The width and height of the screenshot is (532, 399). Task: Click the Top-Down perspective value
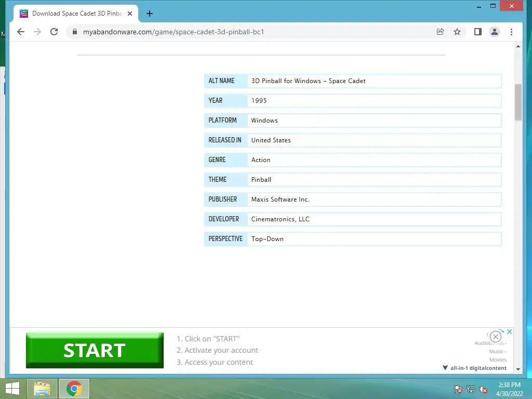click(268, 239)
